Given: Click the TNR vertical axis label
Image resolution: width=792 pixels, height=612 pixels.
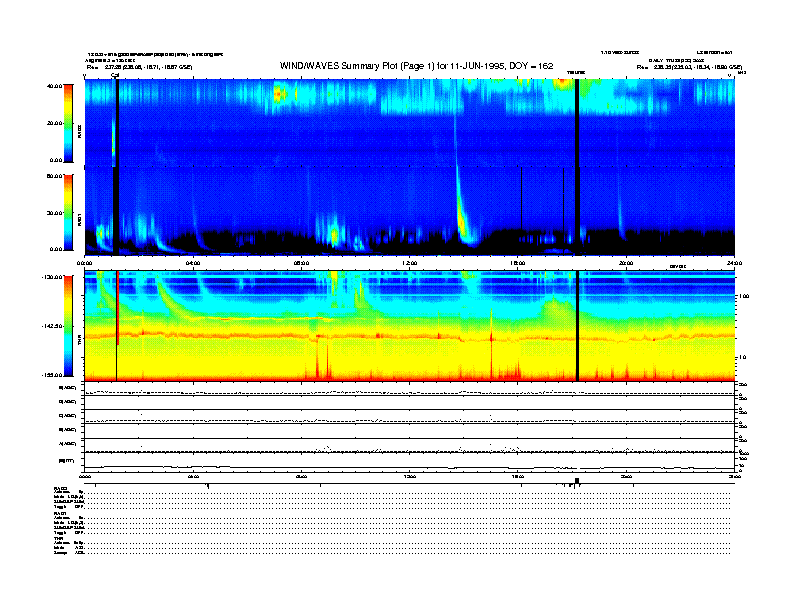Looking at the screenshot, I should pyautogui.click(x=79, y=341).
